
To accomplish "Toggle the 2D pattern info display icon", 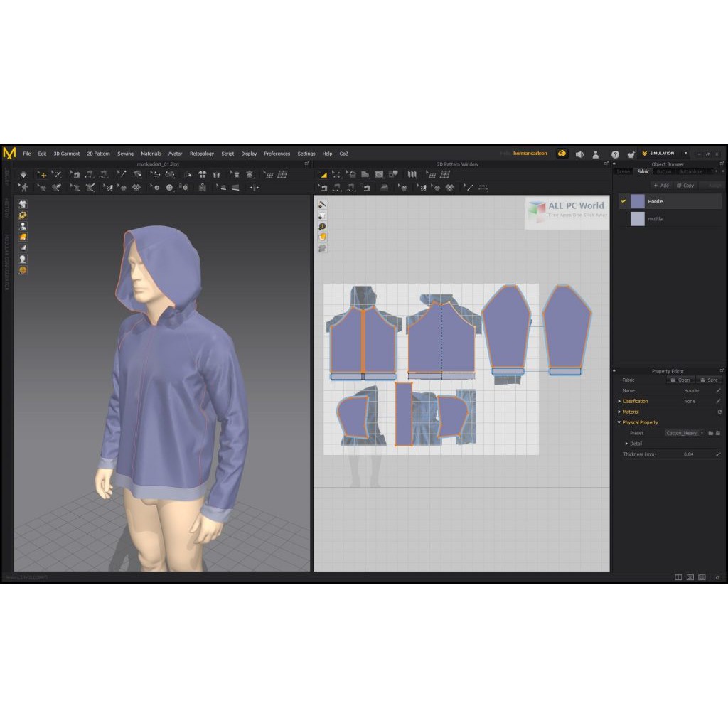I will tap(323, 226).
